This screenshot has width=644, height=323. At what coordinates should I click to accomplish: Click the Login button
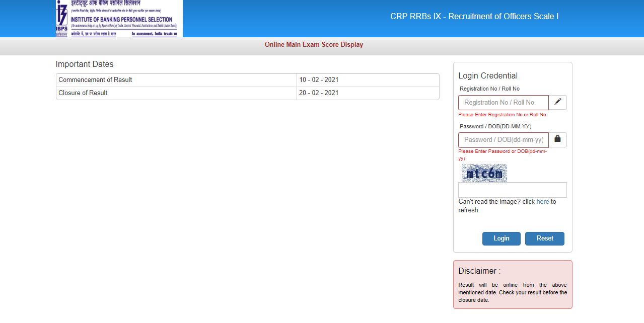(x=501, y=238)
